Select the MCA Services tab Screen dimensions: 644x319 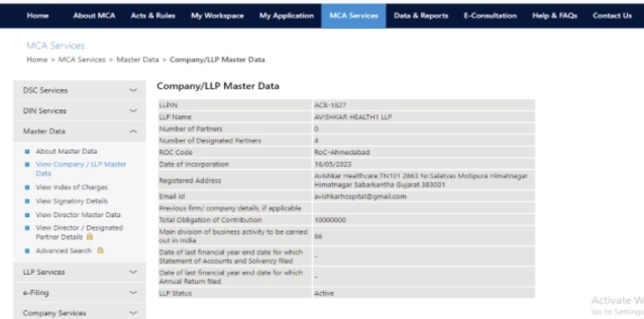[354, 16]
